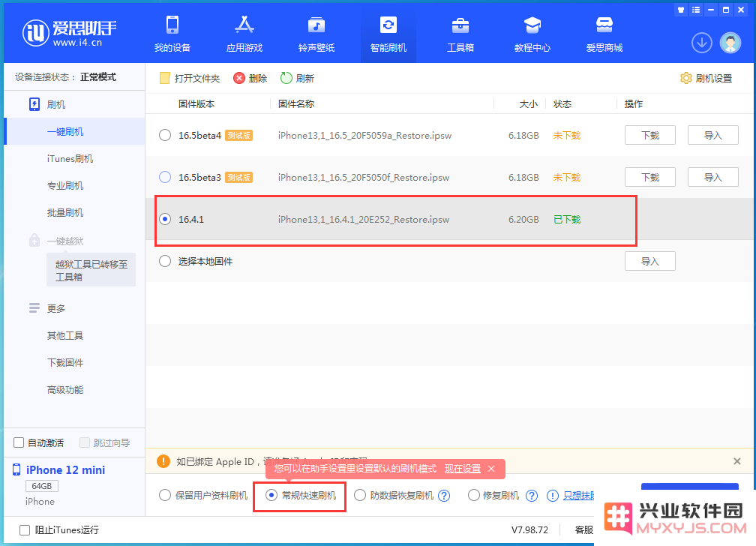
Task: Click version text V7.98.72
Action: (x=529, y=530)
